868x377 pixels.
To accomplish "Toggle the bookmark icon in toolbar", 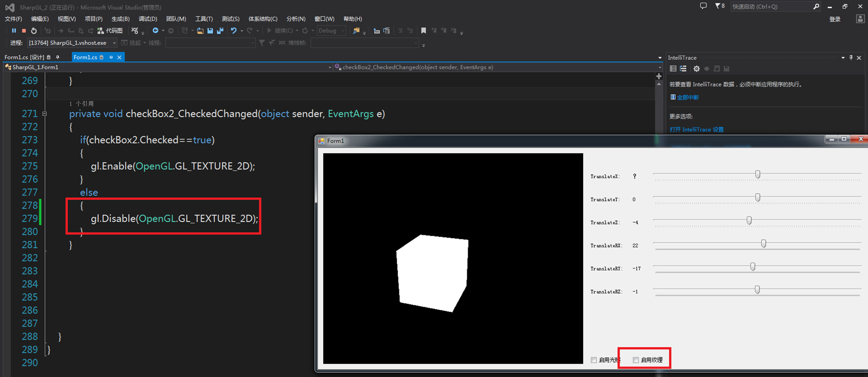I will (424, 31).
